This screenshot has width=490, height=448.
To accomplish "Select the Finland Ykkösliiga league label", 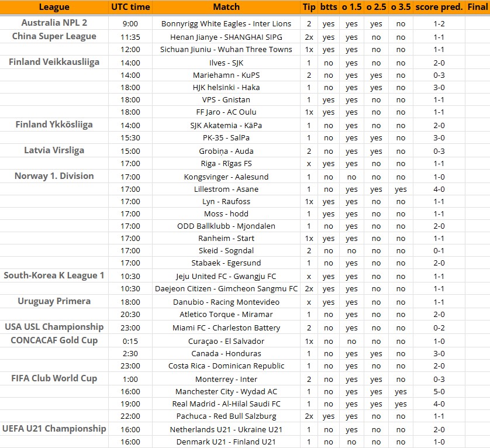I will [x=54, y=125].
